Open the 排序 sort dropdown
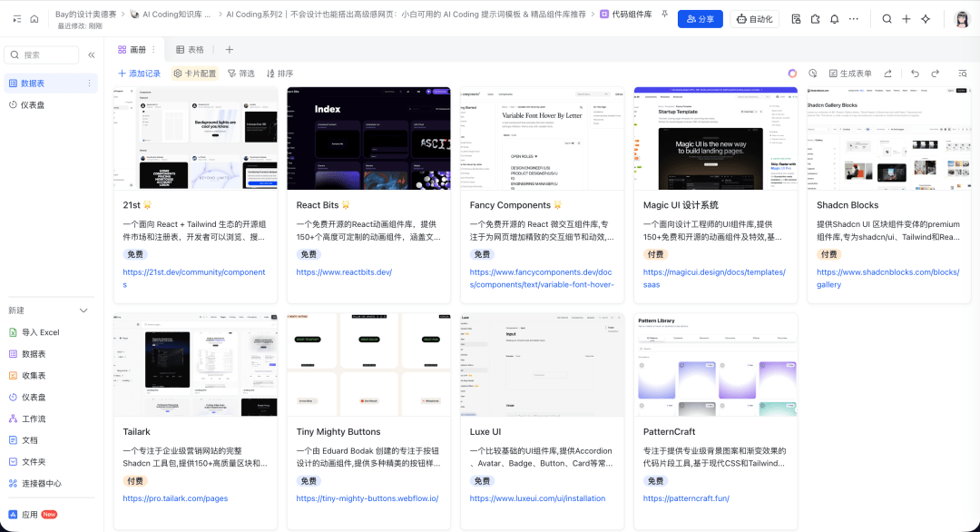This screenshot has width=980, height=532. click(279, 74)
